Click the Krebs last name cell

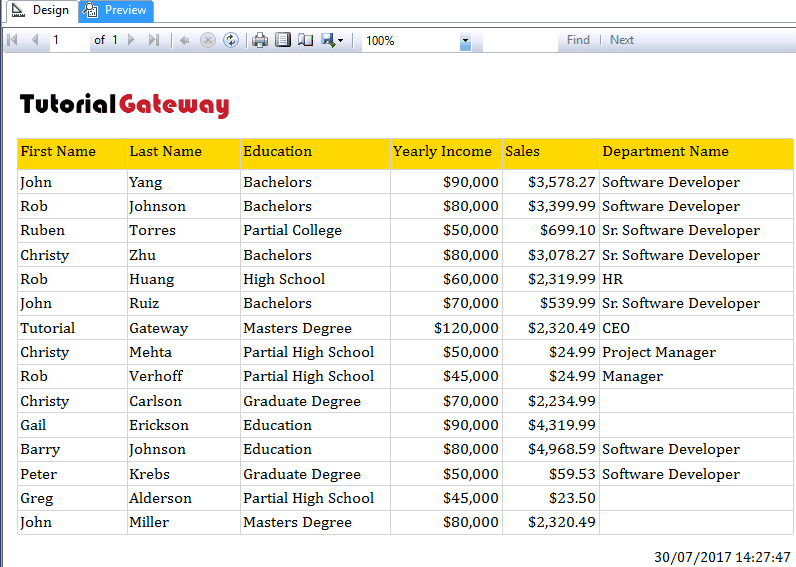pos(183,474)
